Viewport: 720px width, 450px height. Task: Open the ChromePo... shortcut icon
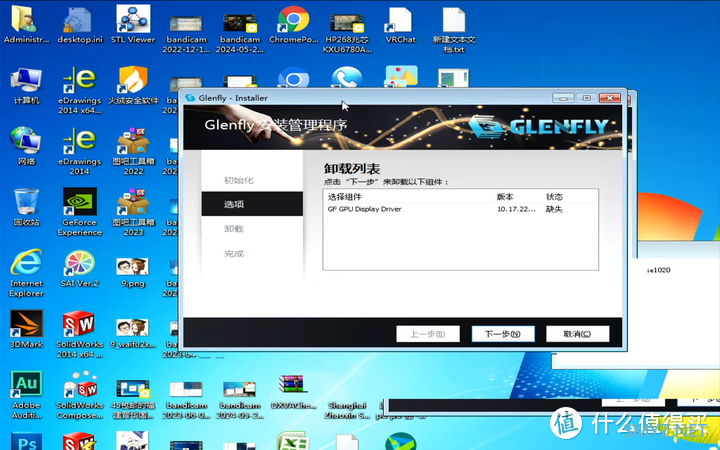pos(293,24)
